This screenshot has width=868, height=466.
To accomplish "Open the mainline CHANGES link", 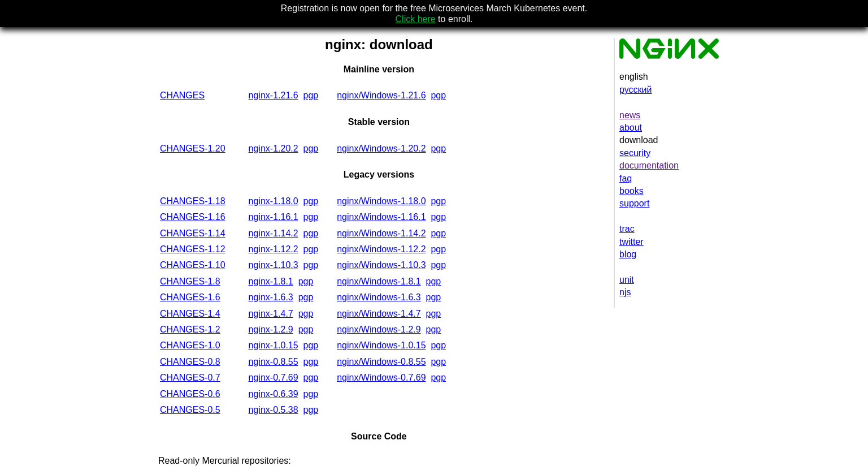I will [182, 96].
